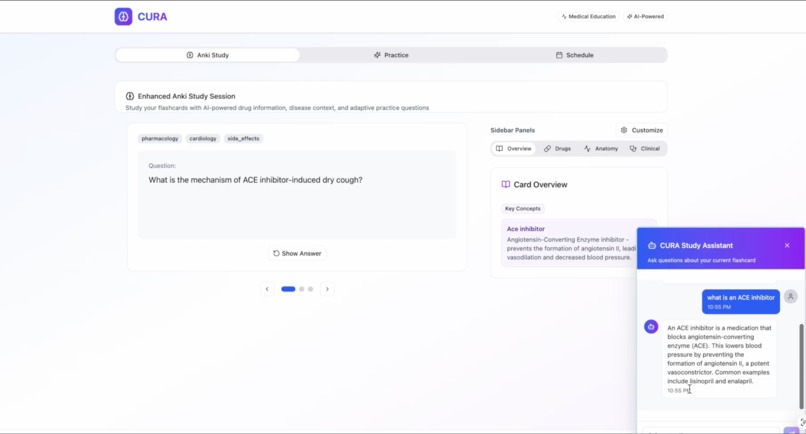This screenshot has height=434, width=806.
Task: Select the third pagination dot
Action: [310, 289]
